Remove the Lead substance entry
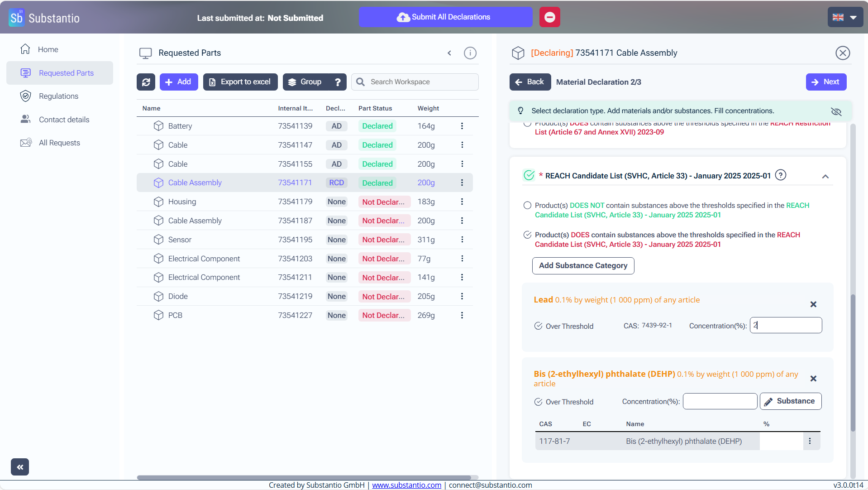The width and height of the screenshot is (868, 490). tap(813, 304)
